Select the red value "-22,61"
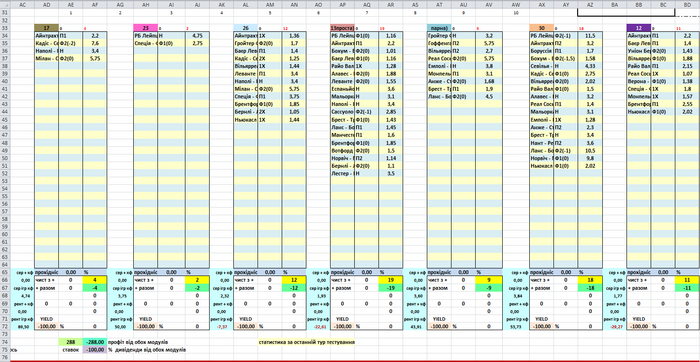The height and width of the screenshot is (362, 700). [318, 327]
